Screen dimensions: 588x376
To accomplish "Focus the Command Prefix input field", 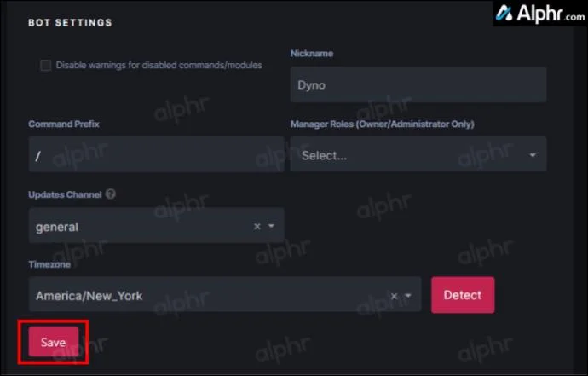I will click(156, 155).
